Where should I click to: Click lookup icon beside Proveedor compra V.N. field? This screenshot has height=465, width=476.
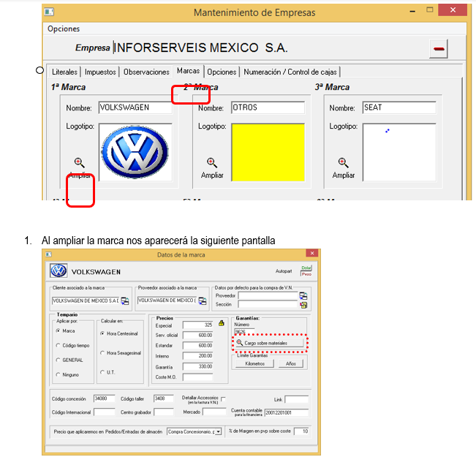click(303, 295)
